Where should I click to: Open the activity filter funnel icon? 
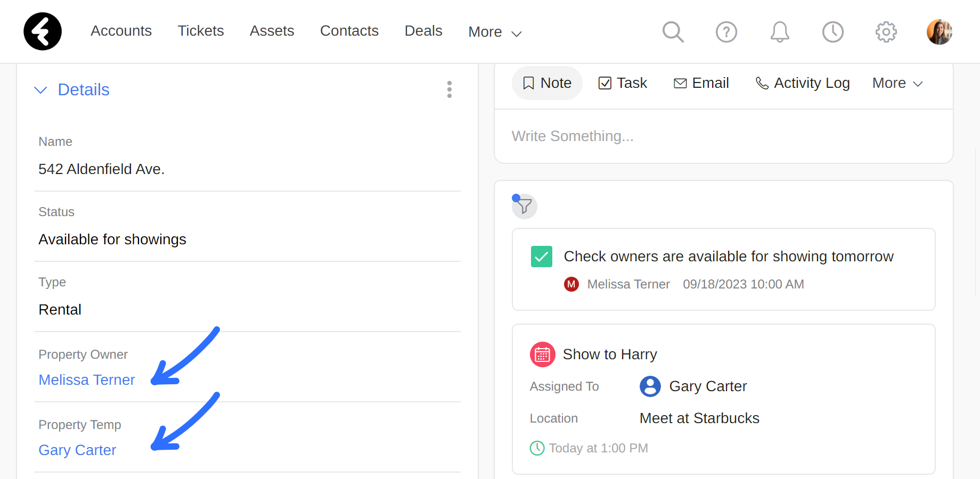pos(525,206)
